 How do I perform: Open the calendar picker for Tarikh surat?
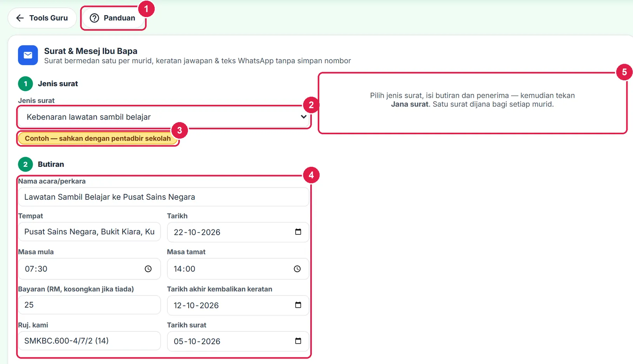coord(298,341)
